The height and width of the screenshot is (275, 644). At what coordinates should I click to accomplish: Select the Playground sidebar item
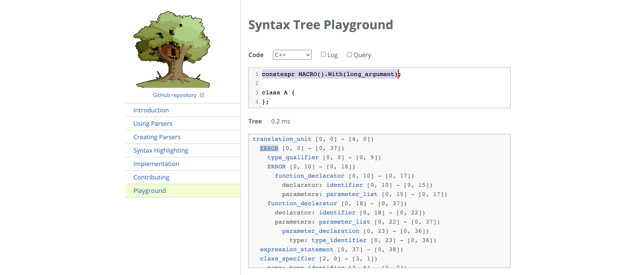[149, 191]
